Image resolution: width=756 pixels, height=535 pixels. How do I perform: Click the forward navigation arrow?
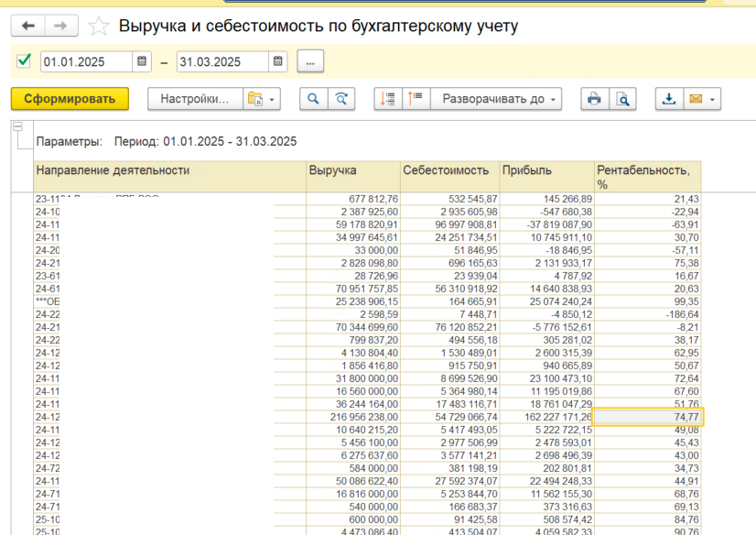tap(60, 26)
